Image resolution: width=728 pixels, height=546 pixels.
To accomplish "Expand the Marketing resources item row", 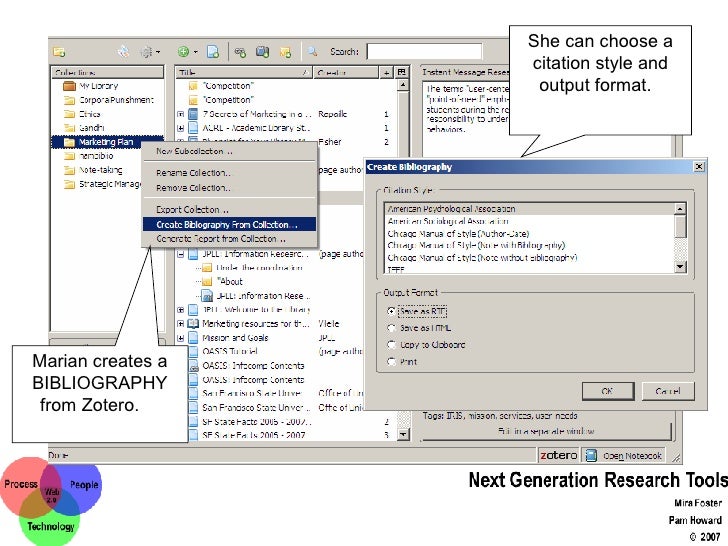I will pyautogui.click(x=181, y=324).
